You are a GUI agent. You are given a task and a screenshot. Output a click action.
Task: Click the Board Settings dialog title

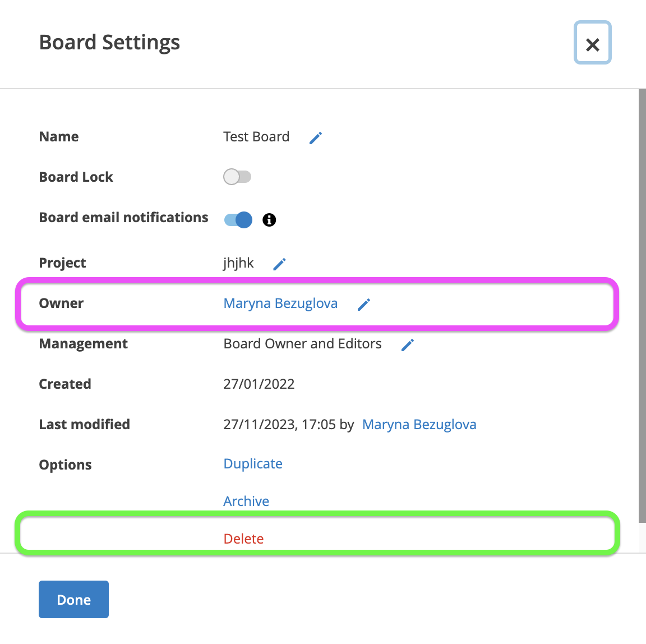[109, 43]
